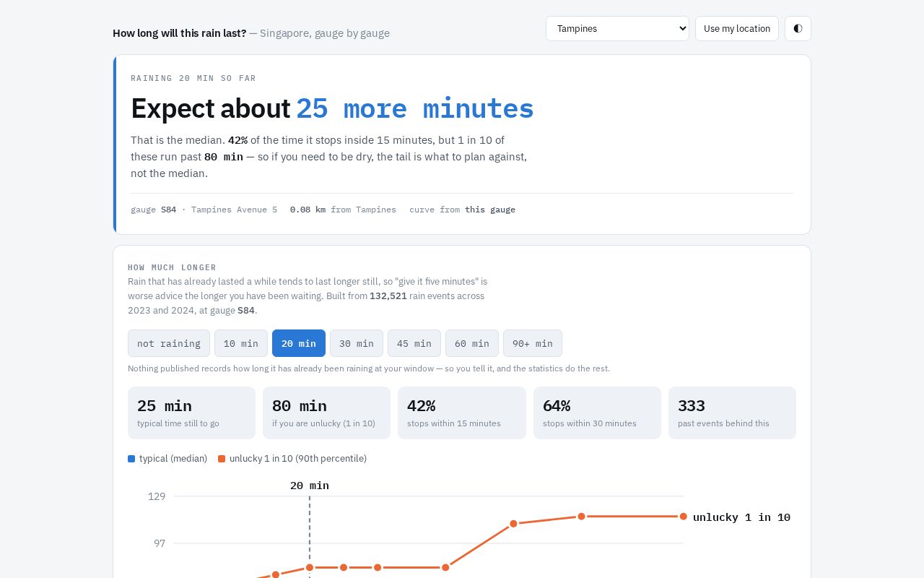Viewport: 924px width, 578px height.
Task: Select the 20 min duration option
Action: 299,343
